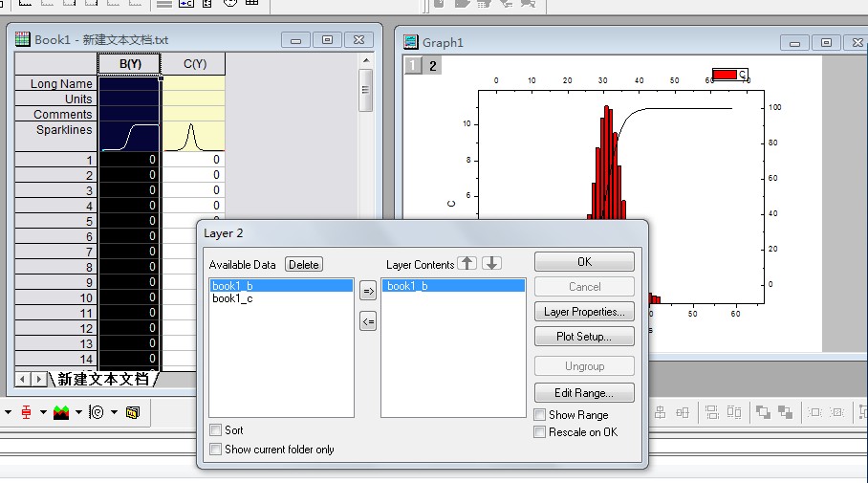Image resolution: width=868 pixels, height=483 pixels.
Task: Expand dropdown arrow beside polar contour tool
Action: pos(114,412)
